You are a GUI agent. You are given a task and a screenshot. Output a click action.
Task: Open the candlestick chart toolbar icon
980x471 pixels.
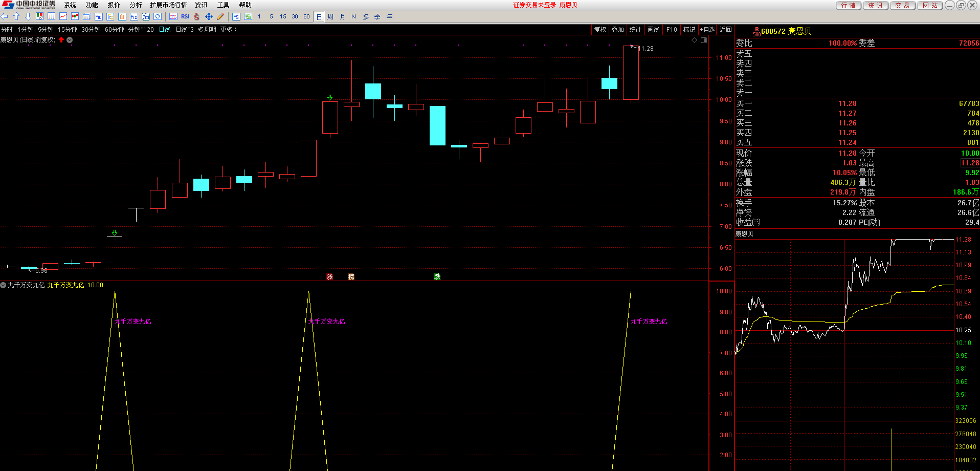[75, 16]
